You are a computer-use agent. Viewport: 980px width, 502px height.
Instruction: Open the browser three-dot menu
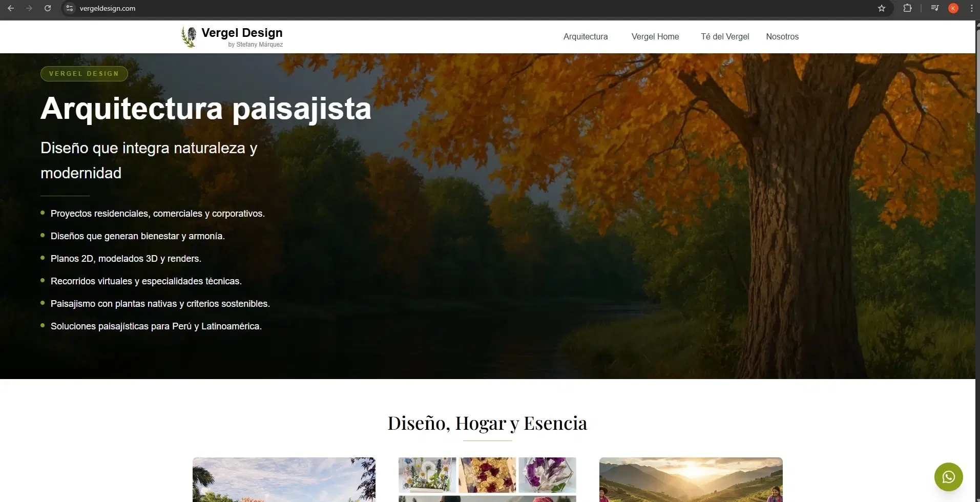(x=971, y=8)
